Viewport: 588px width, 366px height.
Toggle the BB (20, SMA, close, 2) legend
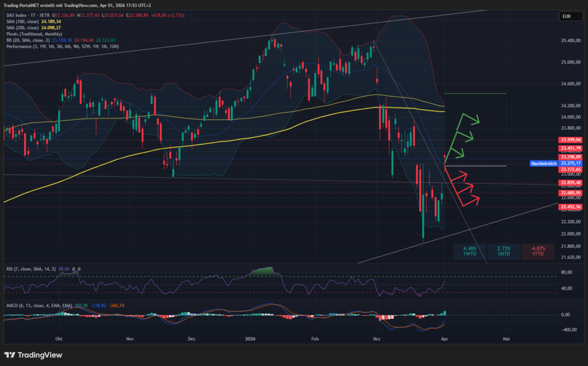pos(28,41)
